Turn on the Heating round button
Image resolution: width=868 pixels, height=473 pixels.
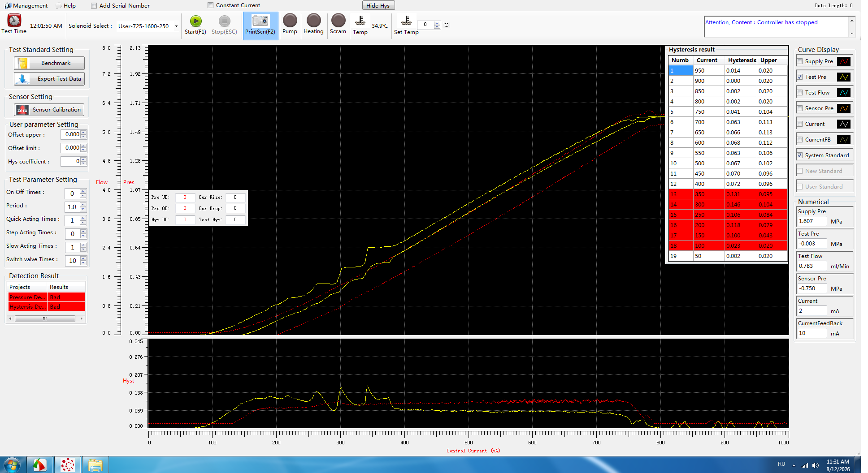[x=313, y=20]
